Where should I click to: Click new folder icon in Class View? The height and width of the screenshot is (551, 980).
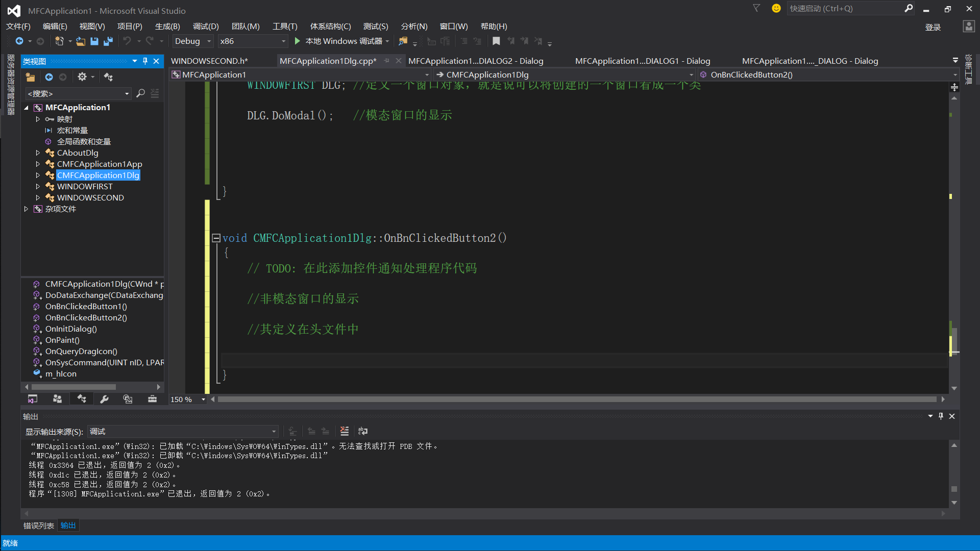(x=31, y=77)
